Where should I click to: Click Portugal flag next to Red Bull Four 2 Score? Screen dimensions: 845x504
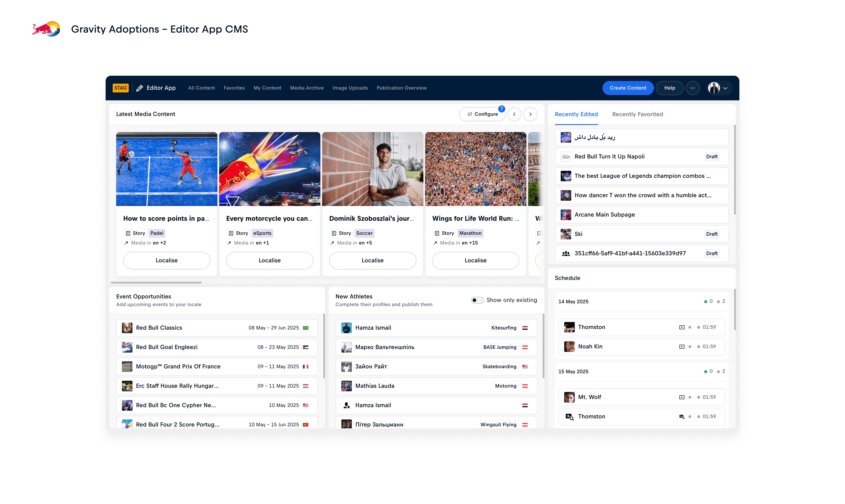306,425
